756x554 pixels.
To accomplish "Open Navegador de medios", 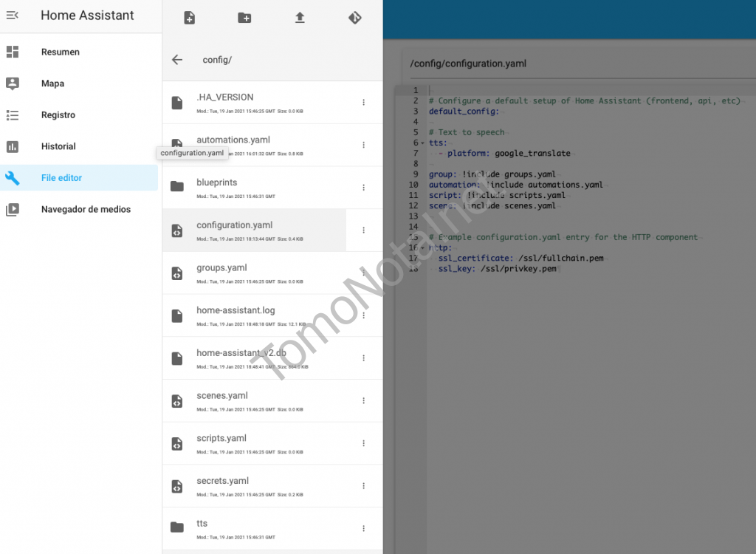I will pyautogui.click(x=86, y=209).
